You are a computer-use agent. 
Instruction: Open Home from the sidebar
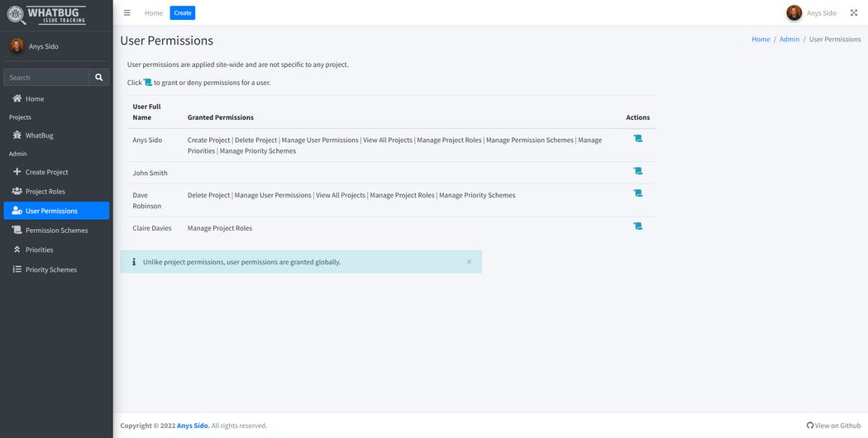(35, 99)
